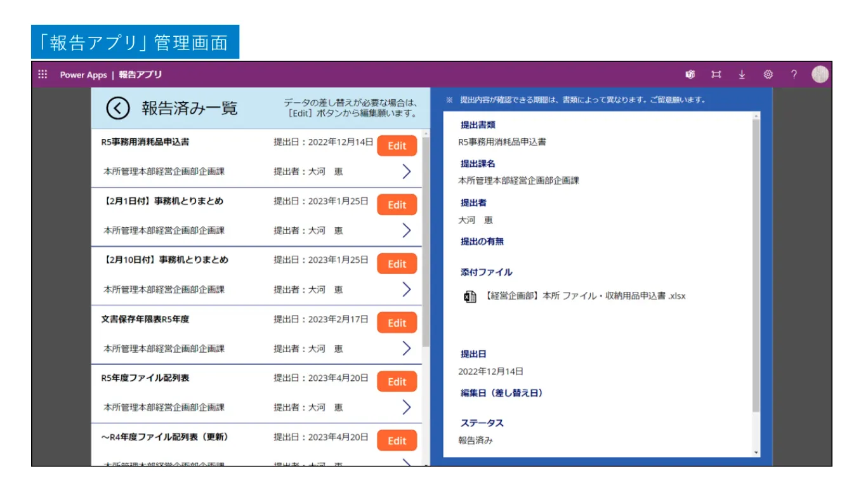Open attachment 【経営企画部】本所 ファイル・収納用品申込書 .xlsx
This screenshot has height=495, width=868.
pyautogui.click(x=585, y=296)
